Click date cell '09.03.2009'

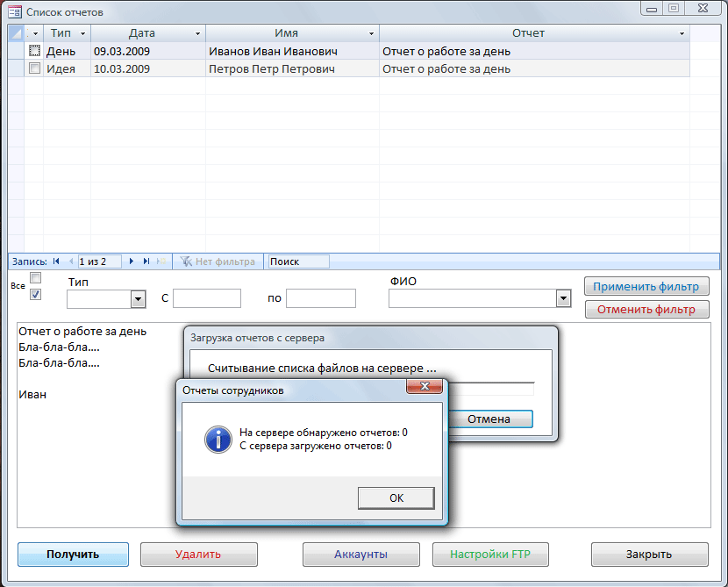148,51
